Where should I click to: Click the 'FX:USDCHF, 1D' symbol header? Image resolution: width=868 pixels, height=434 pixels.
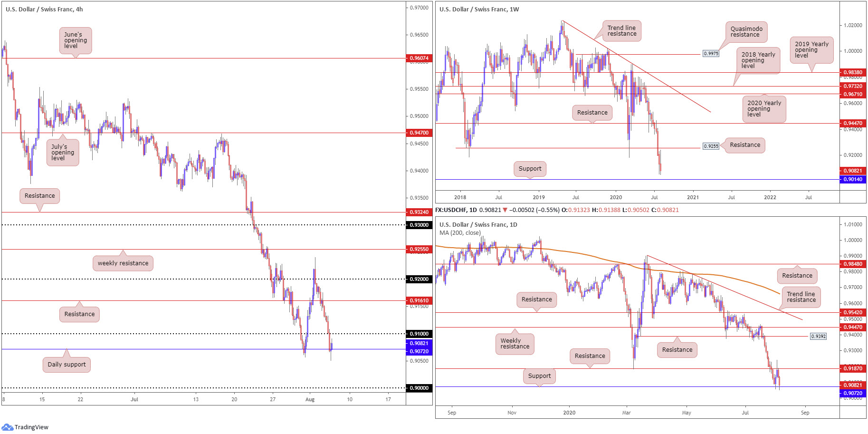coord(456,210)
